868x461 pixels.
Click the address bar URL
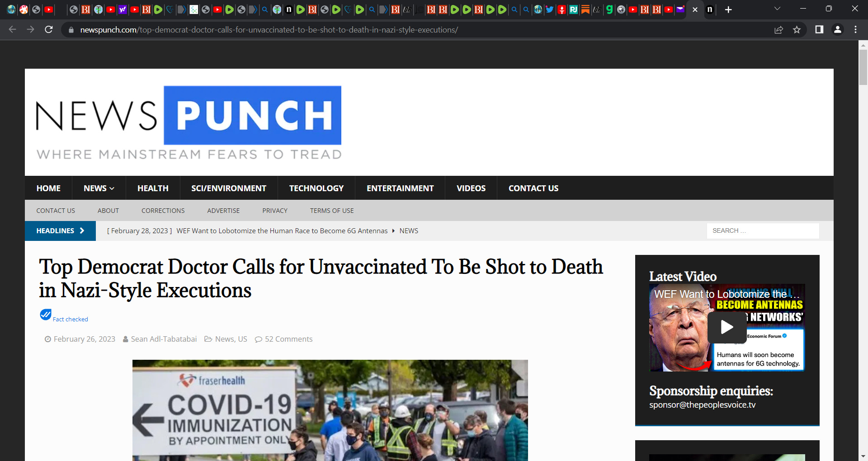tap(269, 30)
